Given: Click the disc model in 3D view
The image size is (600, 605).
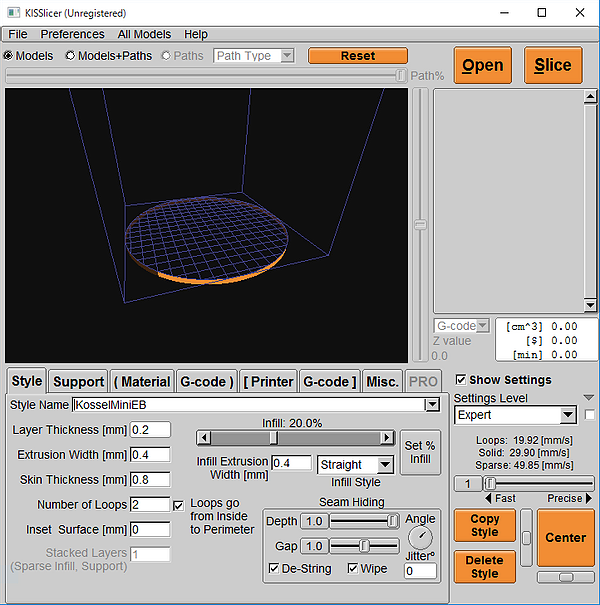Looking at the screenshot, I should (206, 240).
